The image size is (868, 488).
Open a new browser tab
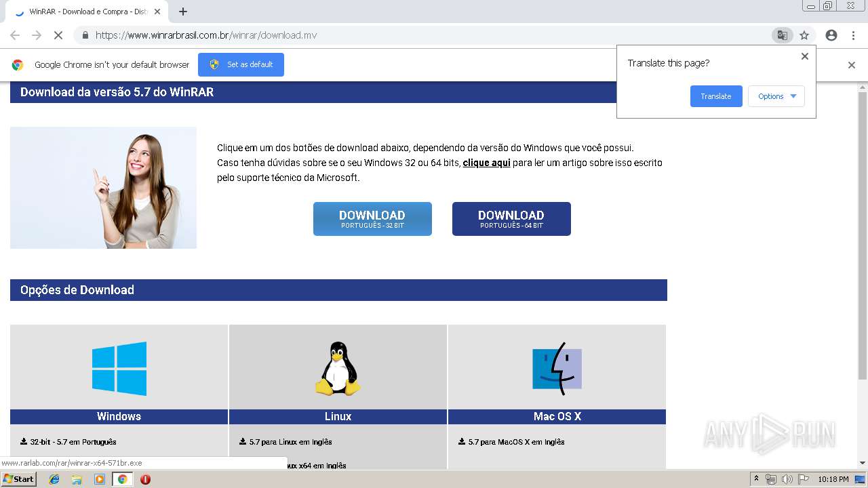[183, 12]
